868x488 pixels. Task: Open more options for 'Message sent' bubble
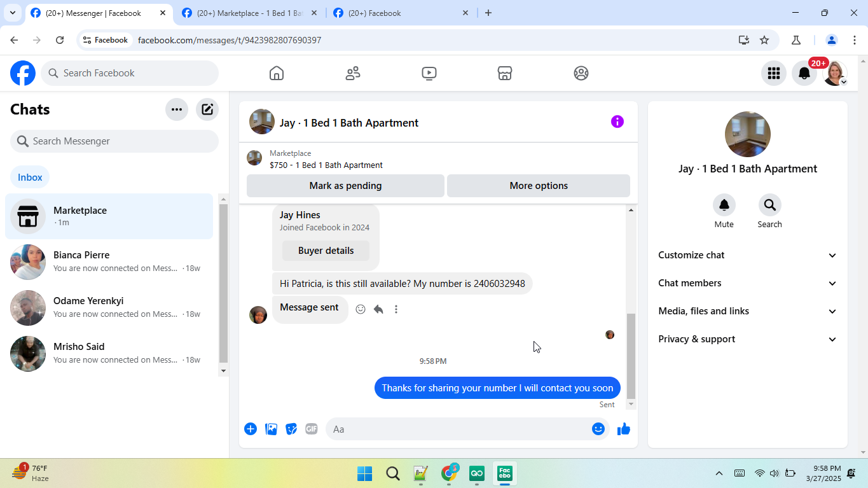point(396,309)
